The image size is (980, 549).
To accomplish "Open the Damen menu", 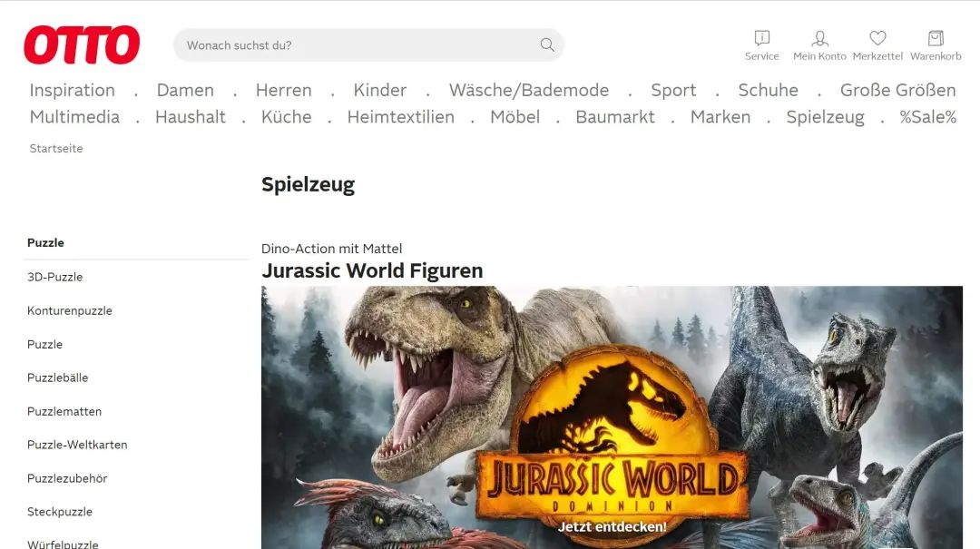I will point(185,90).
